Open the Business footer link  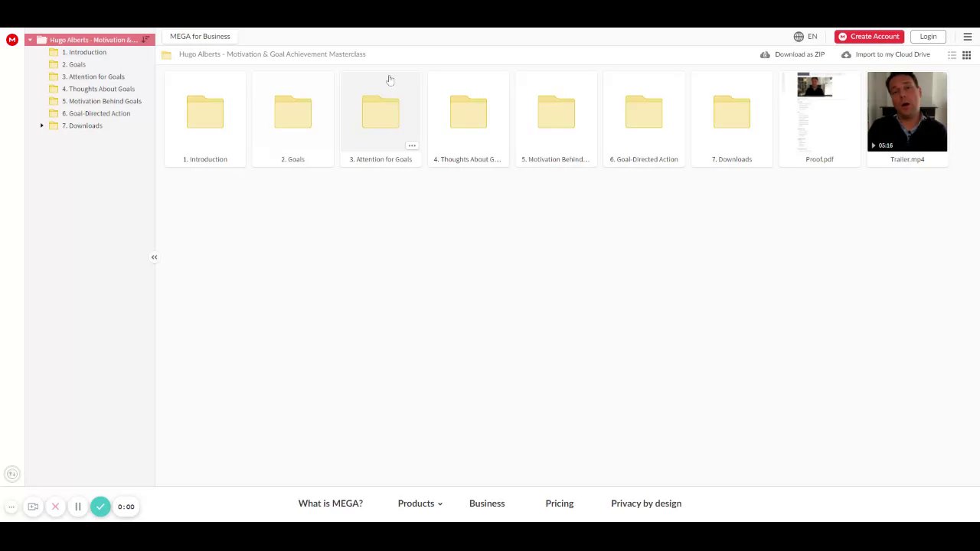tap(487, 504)
